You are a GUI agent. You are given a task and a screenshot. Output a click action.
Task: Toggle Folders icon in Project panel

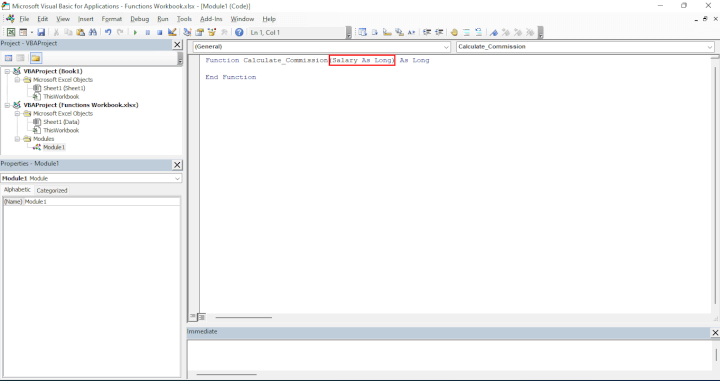pos(36,58)
